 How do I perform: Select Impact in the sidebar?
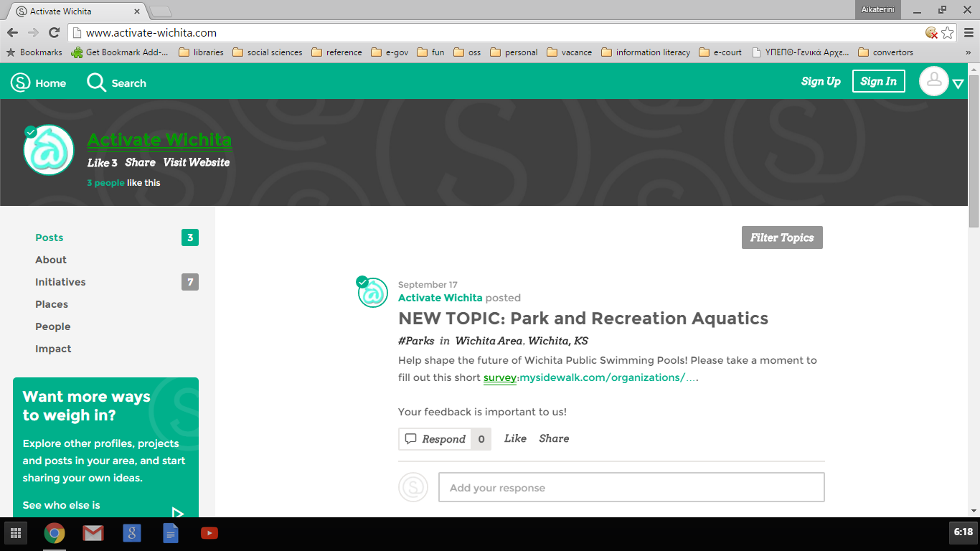click(53, 349)
